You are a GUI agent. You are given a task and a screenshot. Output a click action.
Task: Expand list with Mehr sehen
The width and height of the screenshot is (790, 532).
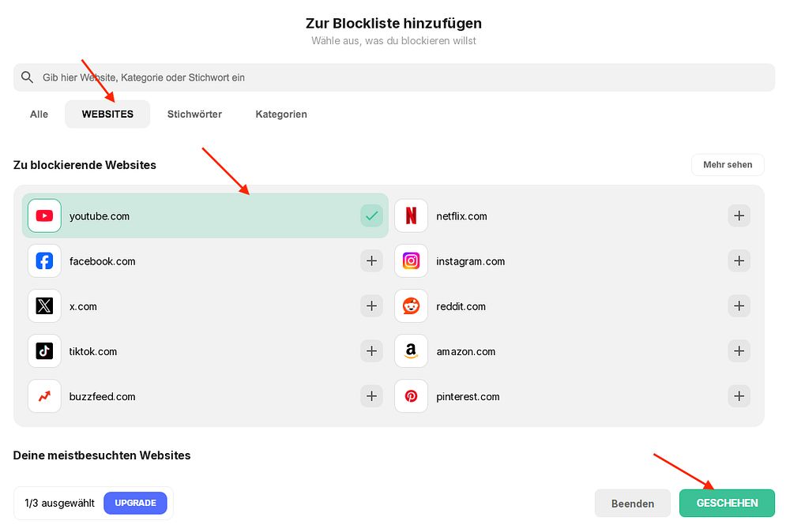(x=728, y=165)
